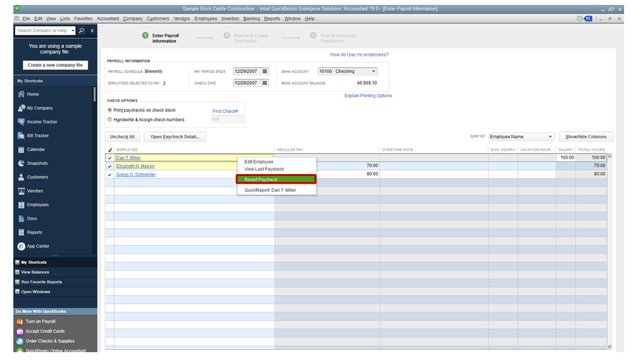The width and height of the screenshot is (631, 364).
Task: Open the Sort By dropdown
Action: (x=550, y=137)
